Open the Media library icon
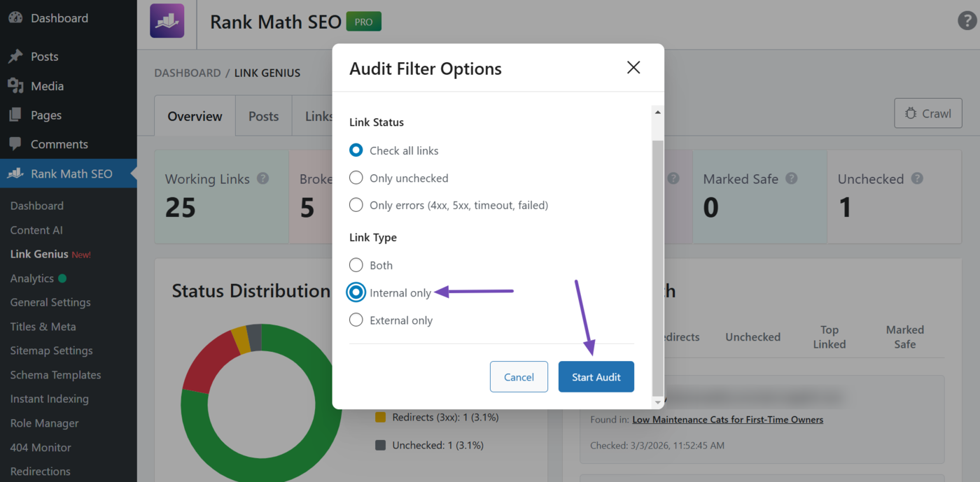This screenshot has width=980, height=482. tap(15, 85)
